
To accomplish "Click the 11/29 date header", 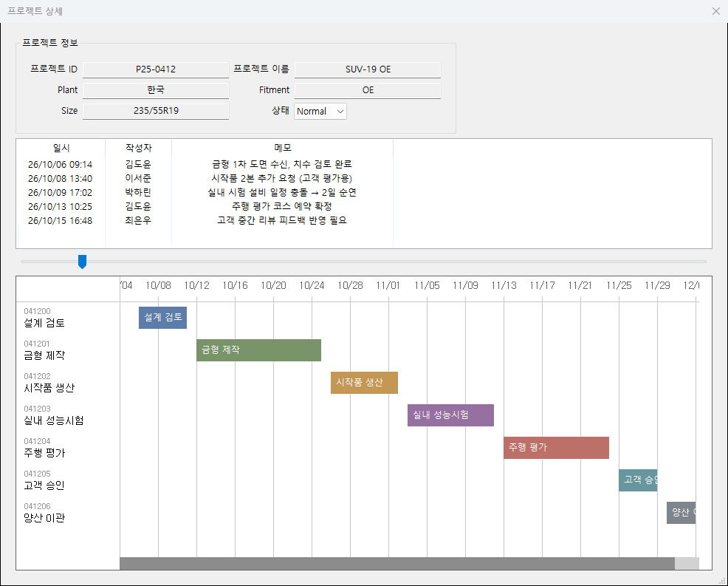I will coord(657,285).
